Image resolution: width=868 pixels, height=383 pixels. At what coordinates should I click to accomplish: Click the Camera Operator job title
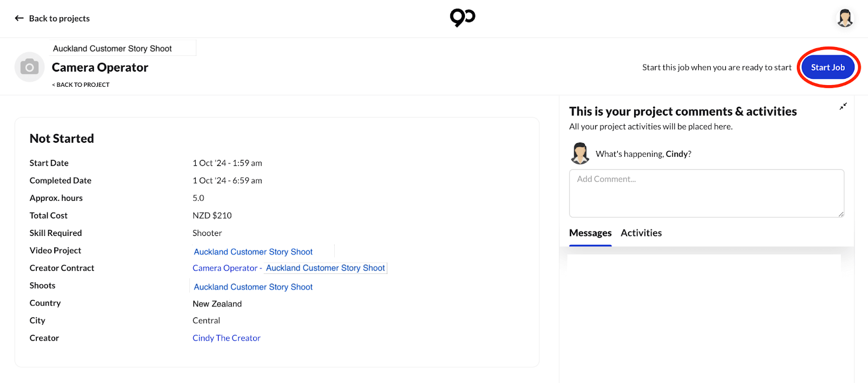pos(100,67)
